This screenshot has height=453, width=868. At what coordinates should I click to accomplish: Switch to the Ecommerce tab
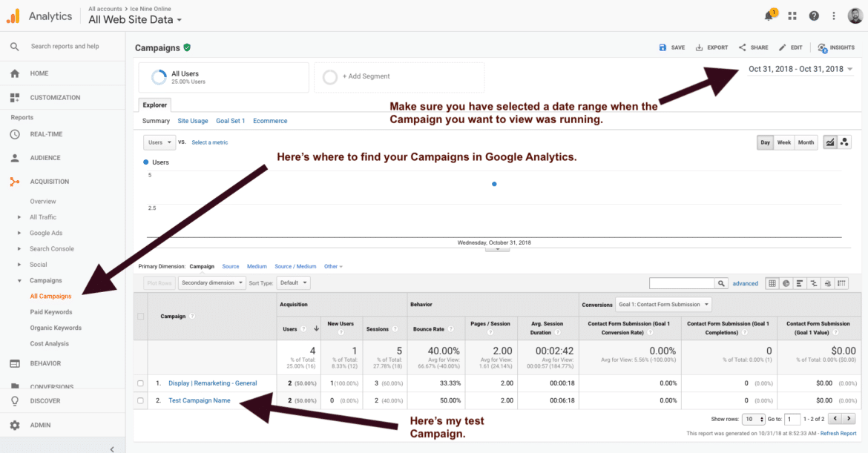pos(270,120)
